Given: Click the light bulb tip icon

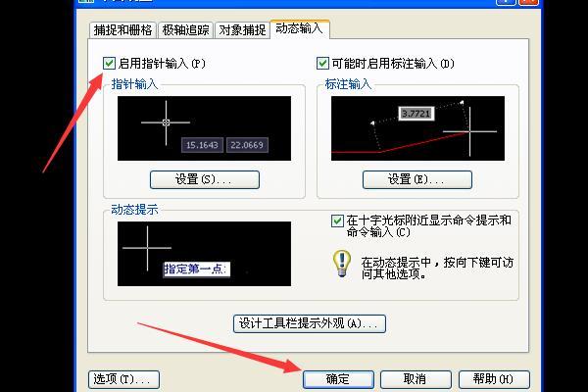Looking at the screenshot, I should click(342, 264).
